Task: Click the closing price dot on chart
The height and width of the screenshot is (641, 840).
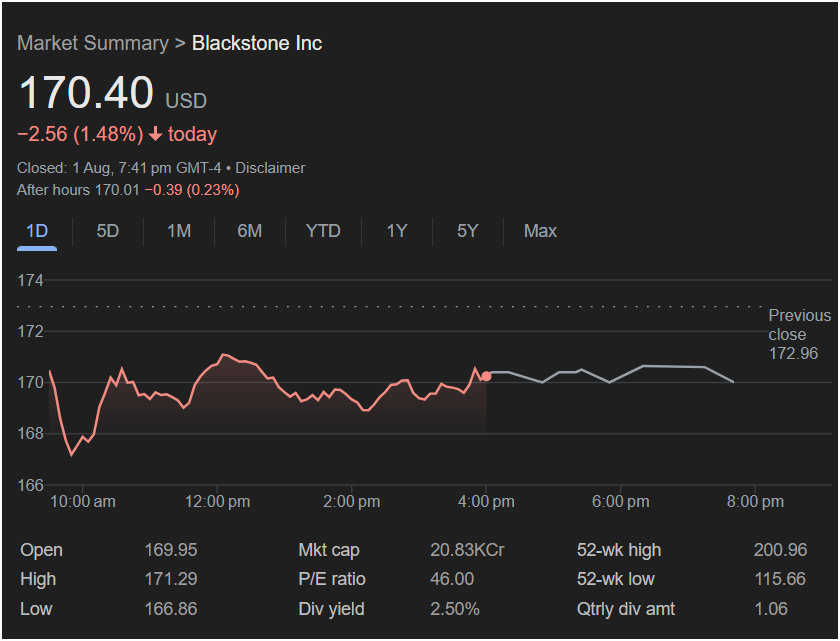Action: (486, 376)
